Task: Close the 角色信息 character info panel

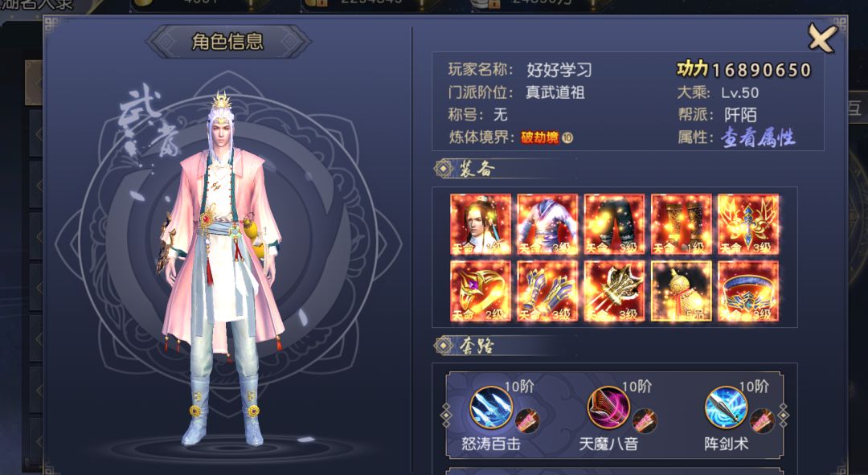Action: (821, 39)
